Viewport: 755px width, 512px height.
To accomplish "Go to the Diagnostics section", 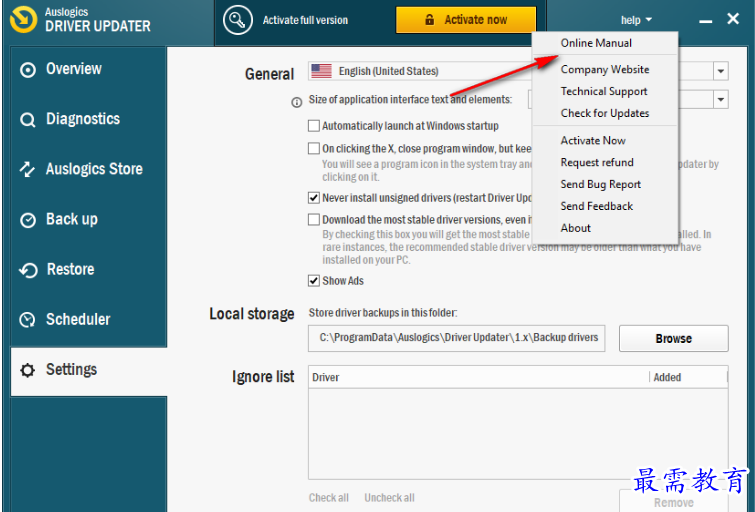I will coord(89,119).
